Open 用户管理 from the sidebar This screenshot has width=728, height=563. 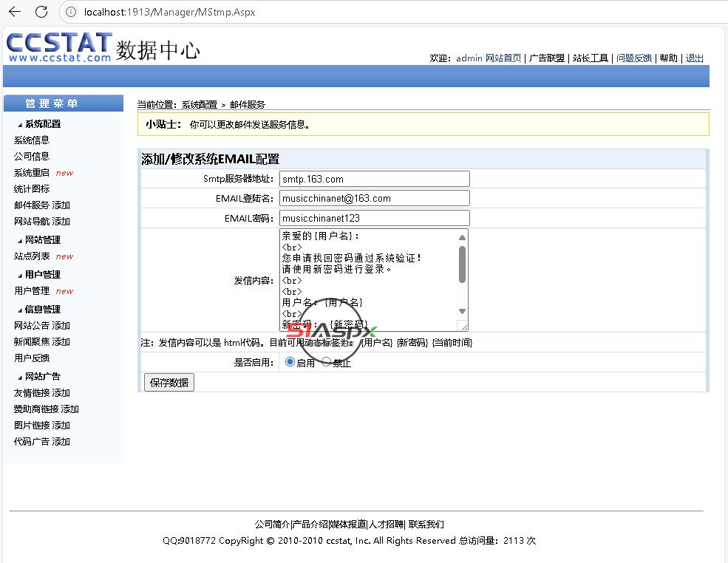tap(32, 291)
